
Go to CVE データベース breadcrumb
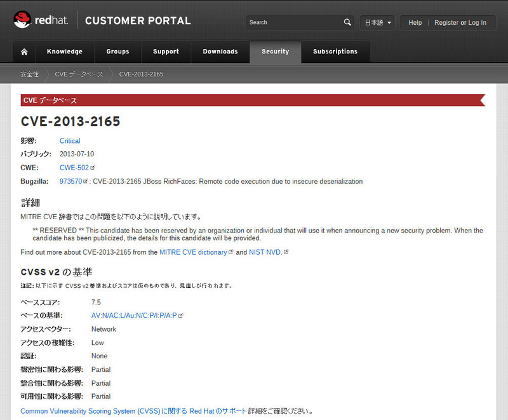coord(79,74)
